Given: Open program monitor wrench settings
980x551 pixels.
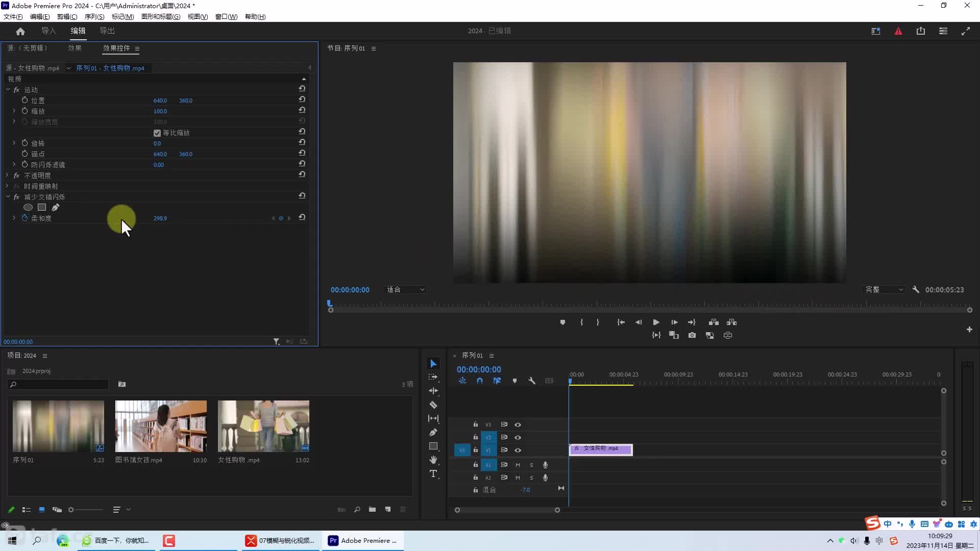Looking at the screenshot, I should coord(916,289).
